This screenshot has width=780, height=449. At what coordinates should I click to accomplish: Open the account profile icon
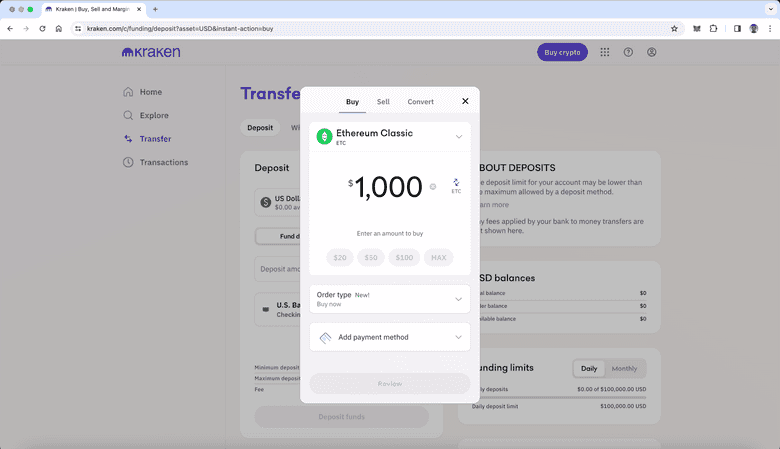pyautogui.click(x=652, y=52)
